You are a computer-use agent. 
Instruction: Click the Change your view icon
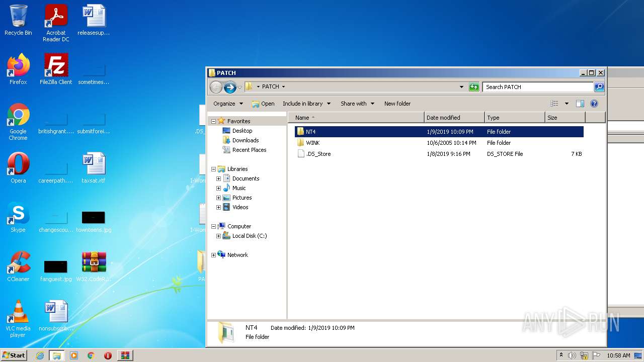[x=554, y=104]
